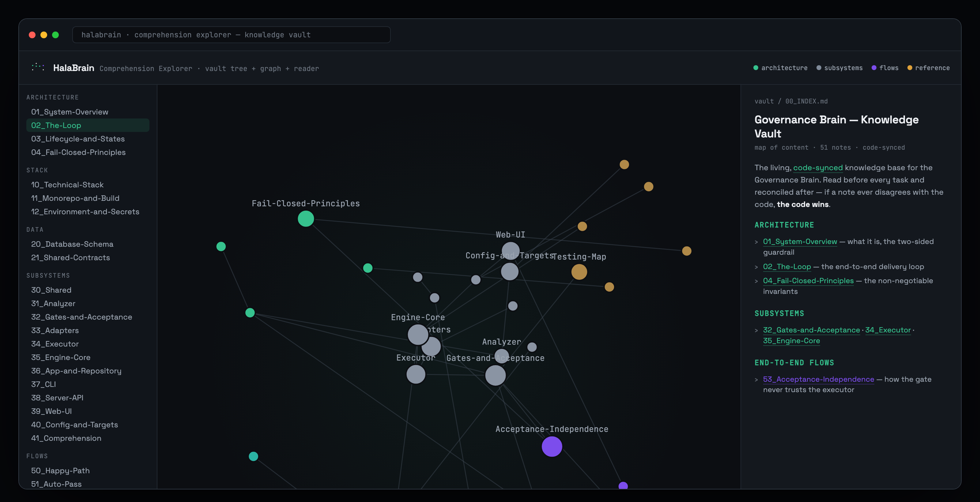The width and height of the screenshot is (980, 502).
Task: Open 41_Comprehension in the sidebar
Action: coord(88,438)
